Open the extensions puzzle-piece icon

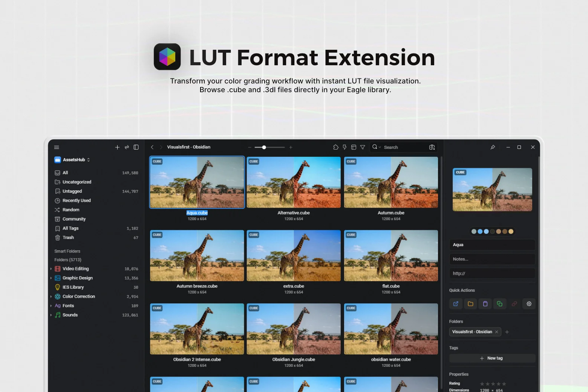pos(336,147)
